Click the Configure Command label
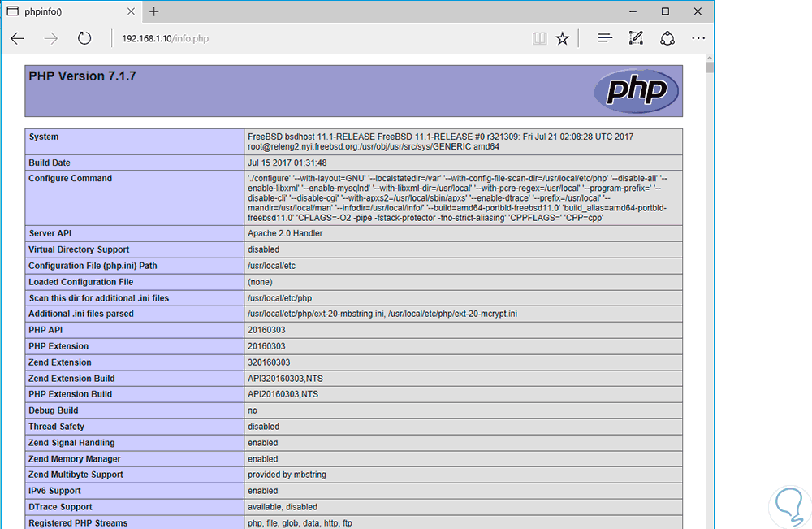The image size is (812, 529). tap(70, 178)
